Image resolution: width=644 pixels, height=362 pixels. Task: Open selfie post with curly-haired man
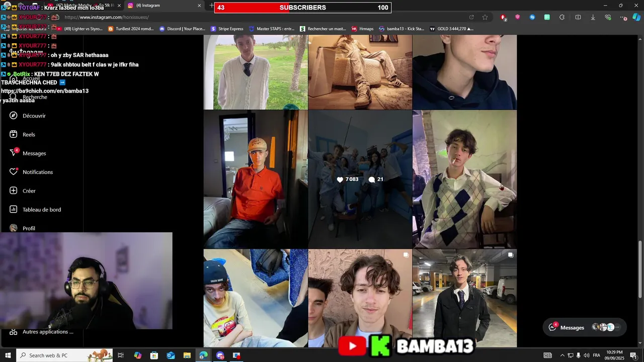[360, 298]
